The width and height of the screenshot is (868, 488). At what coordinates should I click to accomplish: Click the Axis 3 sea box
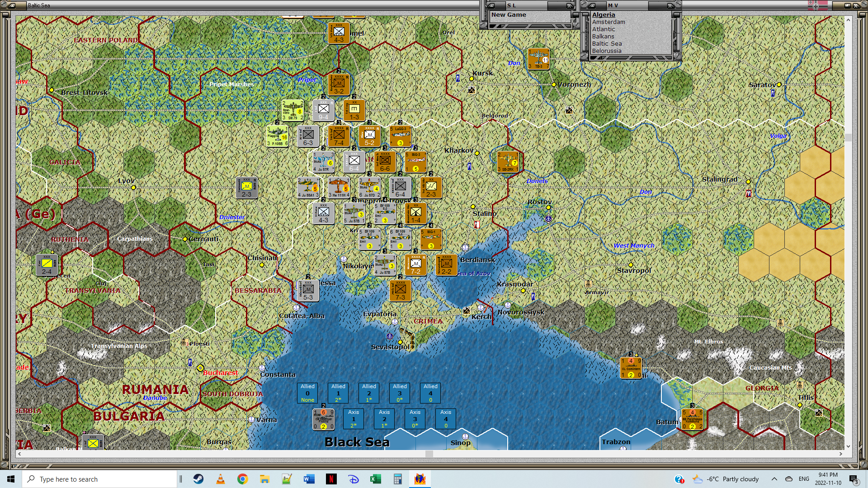tap(415, 419)
